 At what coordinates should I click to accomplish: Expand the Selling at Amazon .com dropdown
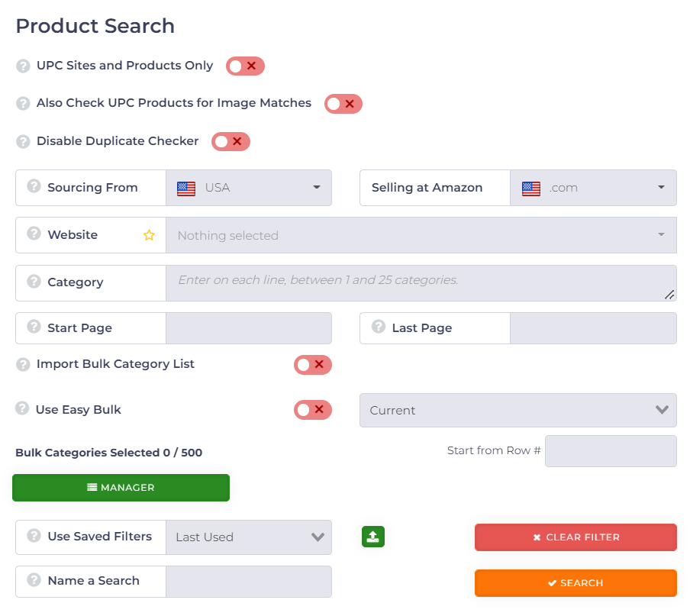pyautogui.click(x=593, y=188)
